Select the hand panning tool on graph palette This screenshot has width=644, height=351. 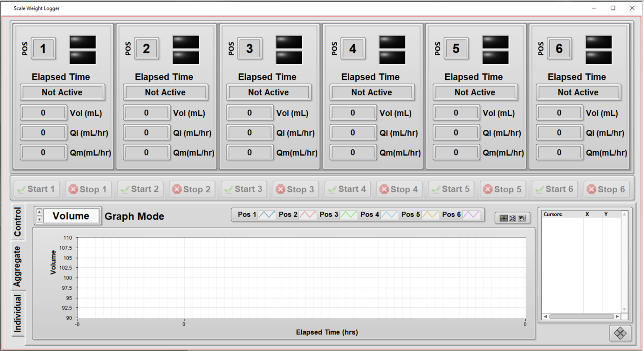click(x=522, y=218)
